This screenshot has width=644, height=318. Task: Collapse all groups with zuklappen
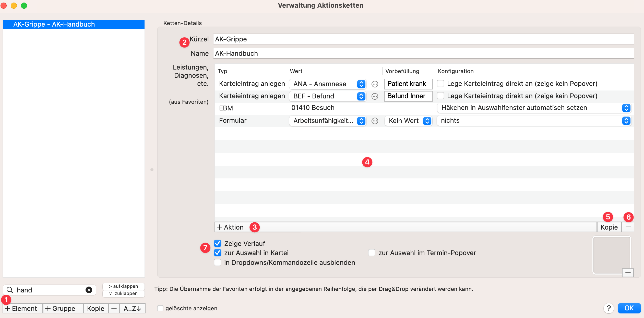pos(123,293)
